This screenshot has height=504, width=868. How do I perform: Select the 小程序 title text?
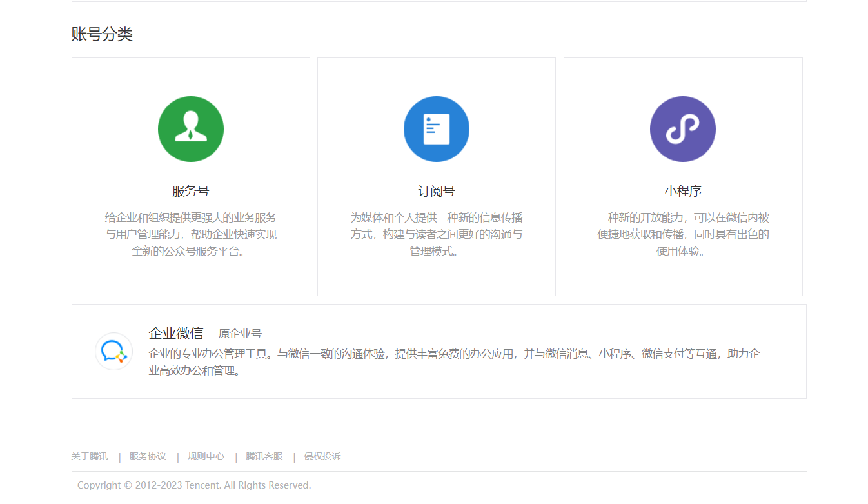point(683,191)
